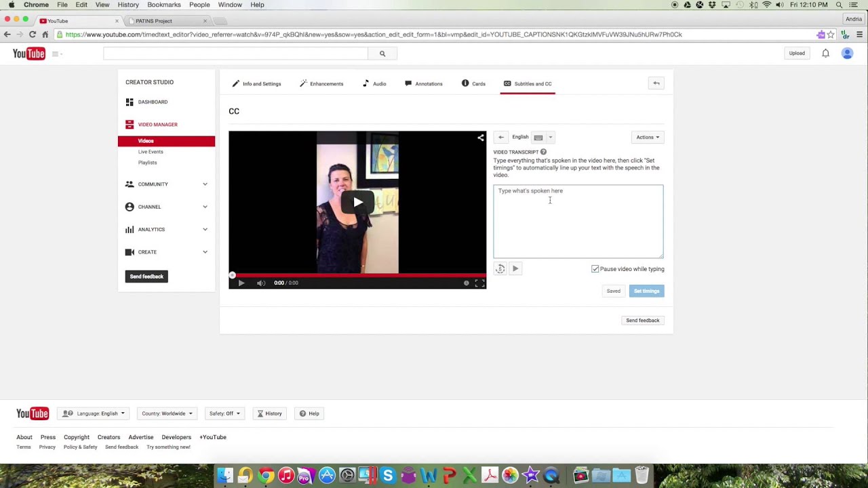This screenshot has height=488, width=868.
Task: Open the guide menu beside YouTube logo
Action: [56, 54]
